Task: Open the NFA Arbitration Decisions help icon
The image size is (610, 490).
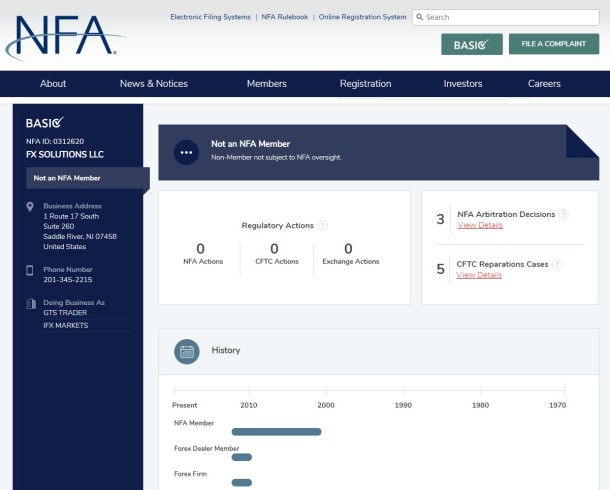Action: (x=563, y=214)
